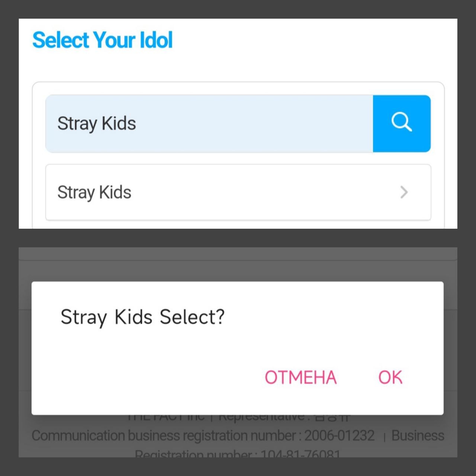Click the Registration number 104-81-76081 line

tap(237, 454)
